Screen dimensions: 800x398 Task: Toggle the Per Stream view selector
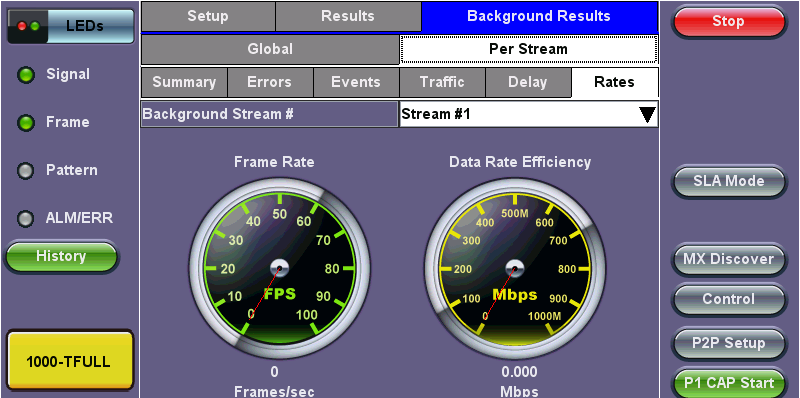pyautogui.click(x=529, y=49)
